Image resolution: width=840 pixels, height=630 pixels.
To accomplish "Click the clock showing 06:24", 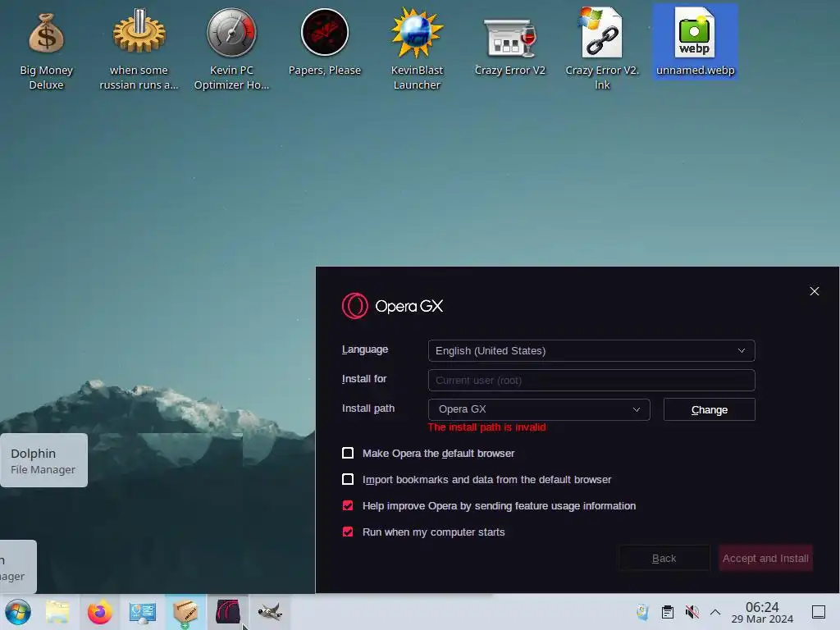I will (x=762, y=612).
